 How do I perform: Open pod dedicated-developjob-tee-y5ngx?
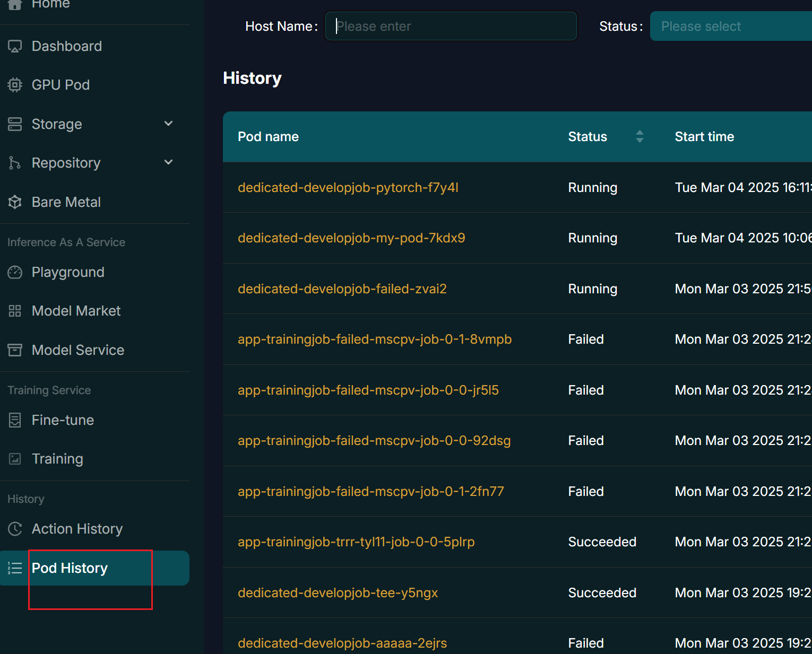(338, 592)
